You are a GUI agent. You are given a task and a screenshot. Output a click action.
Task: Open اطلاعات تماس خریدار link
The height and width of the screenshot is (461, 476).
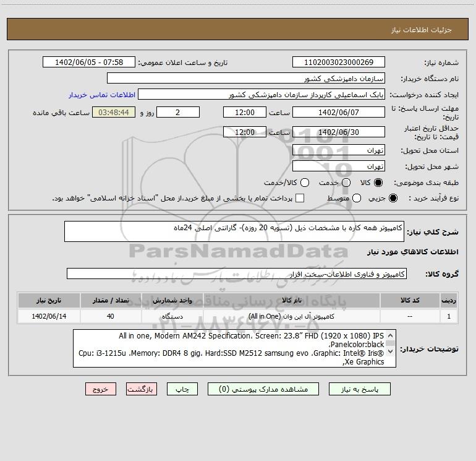[102, 95]
